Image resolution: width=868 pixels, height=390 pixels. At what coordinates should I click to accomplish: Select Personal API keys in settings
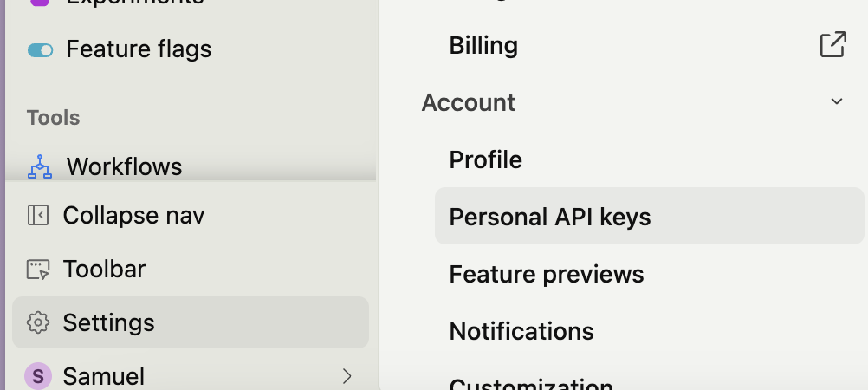[549, 217]
